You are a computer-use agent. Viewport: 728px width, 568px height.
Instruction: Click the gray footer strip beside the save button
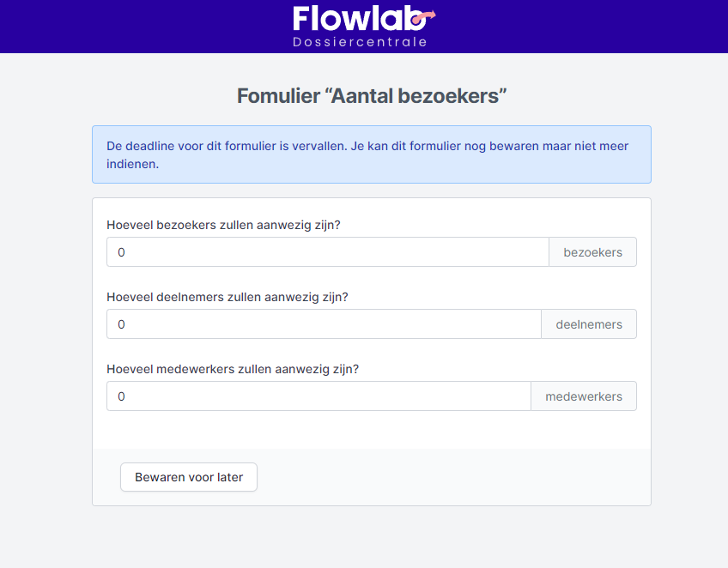(x=455, y=477)
